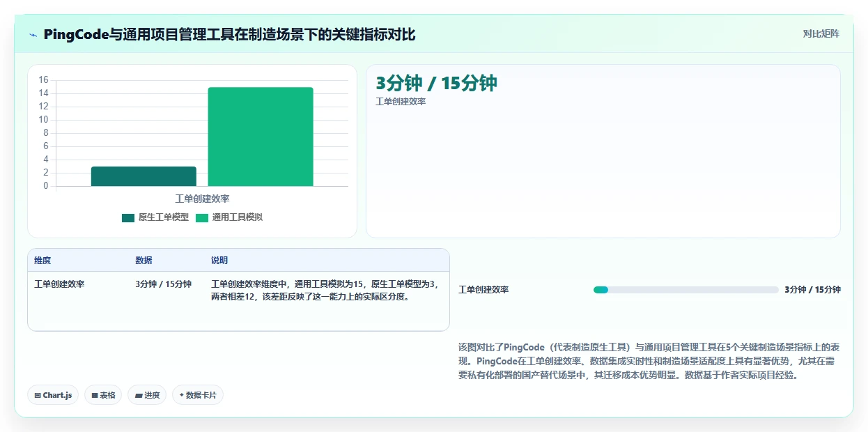868x432 pixels.
Task: Select the Chart.js tag chip
Action: point(54,395)
